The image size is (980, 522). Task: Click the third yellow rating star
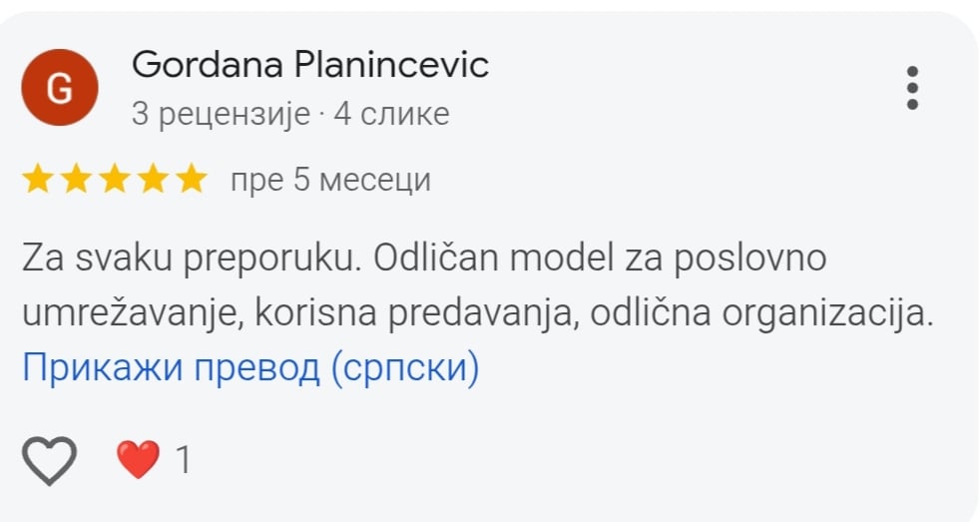[x=114, y=181]
